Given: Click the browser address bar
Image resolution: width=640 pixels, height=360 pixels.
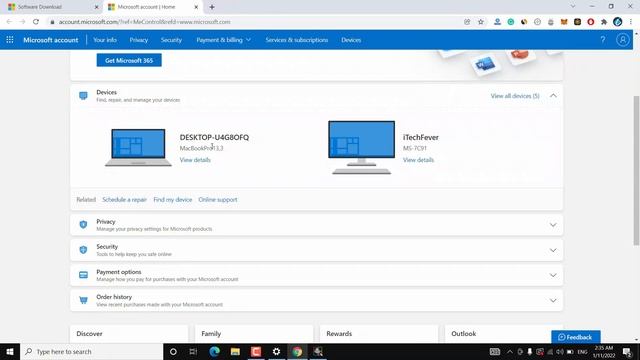Looking at the screenshot, I should (x=257, y=22).
